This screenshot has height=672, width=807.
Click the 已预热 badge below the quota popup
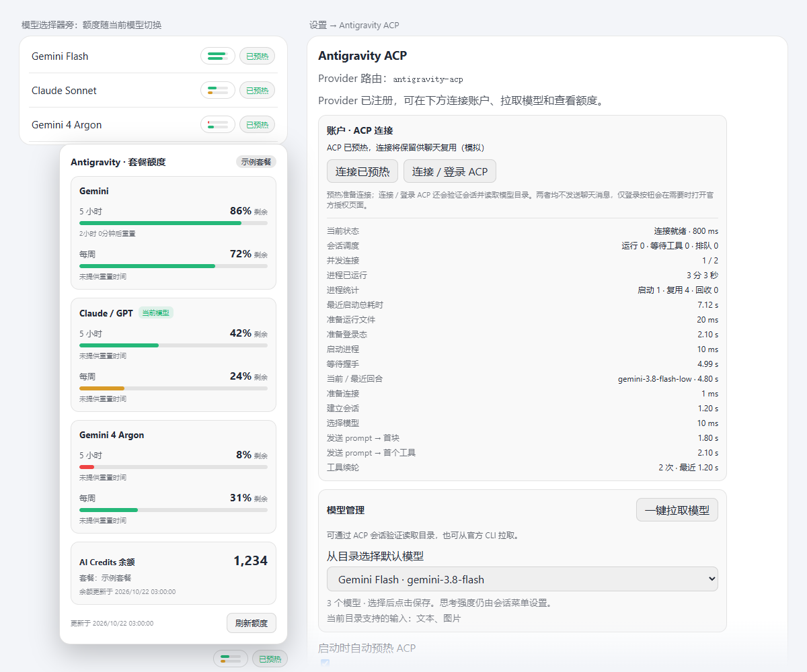point(270,659)
